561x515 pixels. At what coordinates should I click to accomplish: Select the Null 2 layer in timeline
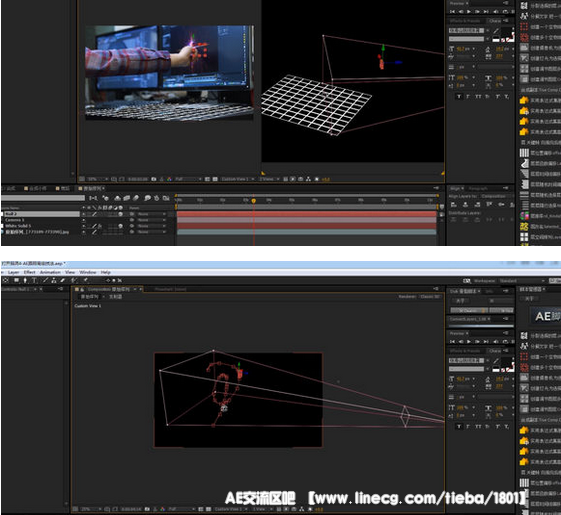coord(42,214)
